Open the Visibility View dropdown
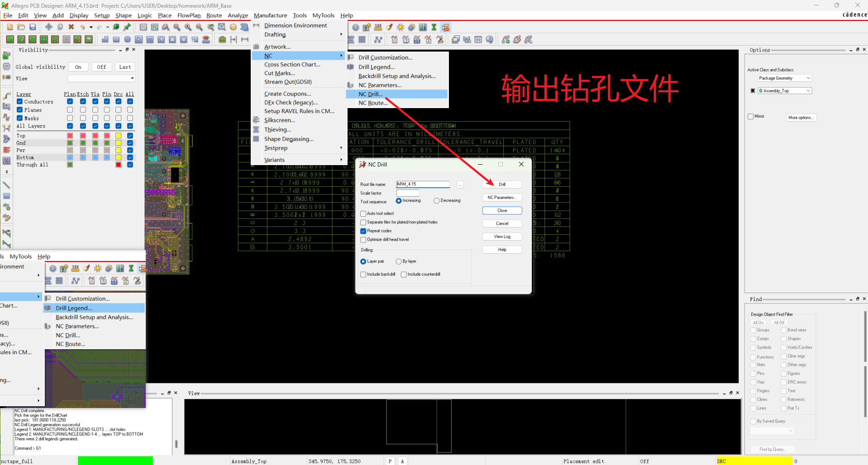This screenshot has width=868, height=465. click(101, 78)
